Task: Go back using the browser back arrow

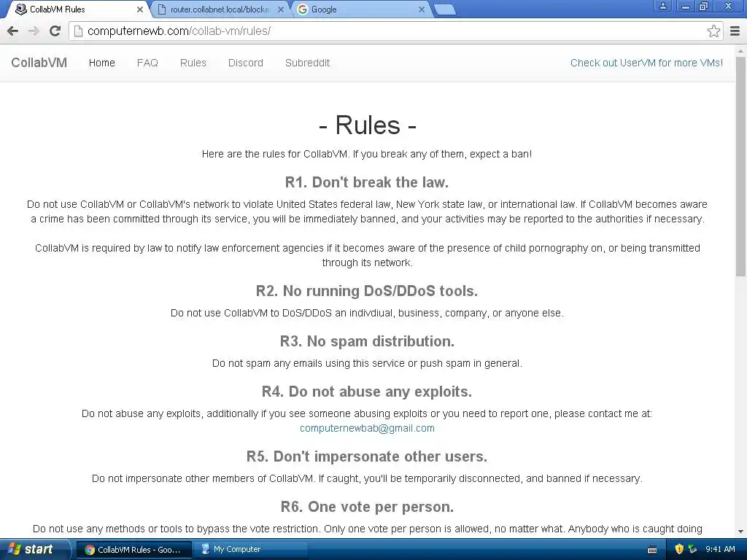Action: tap(13, 31)
